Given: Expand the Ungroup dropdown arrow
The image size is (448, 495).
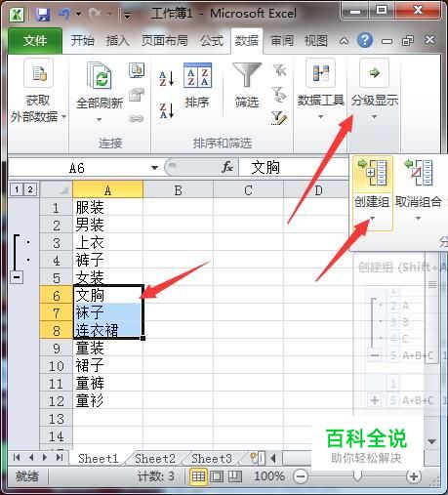Looking at the screenshot, I should point(419,218).
